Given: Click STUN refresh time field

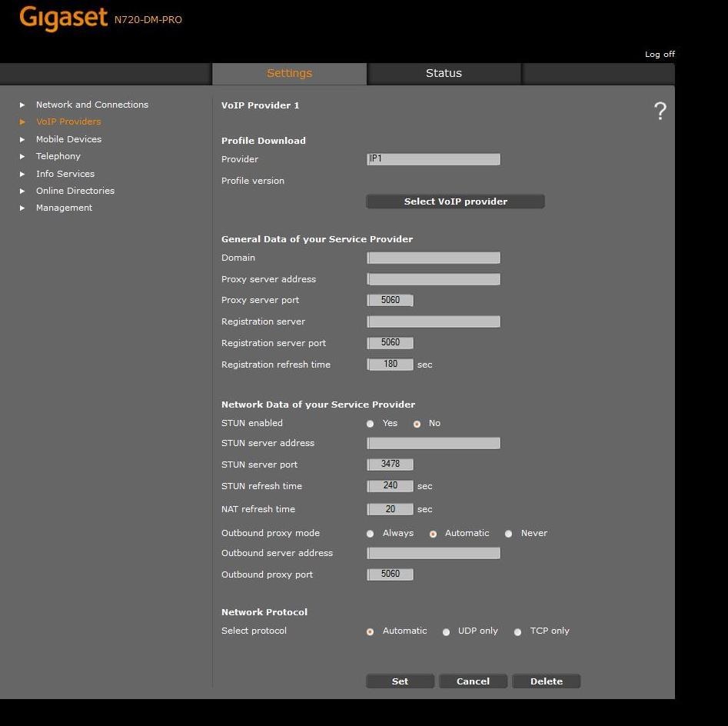Looking at the screenshot, I should coord(390,486).
